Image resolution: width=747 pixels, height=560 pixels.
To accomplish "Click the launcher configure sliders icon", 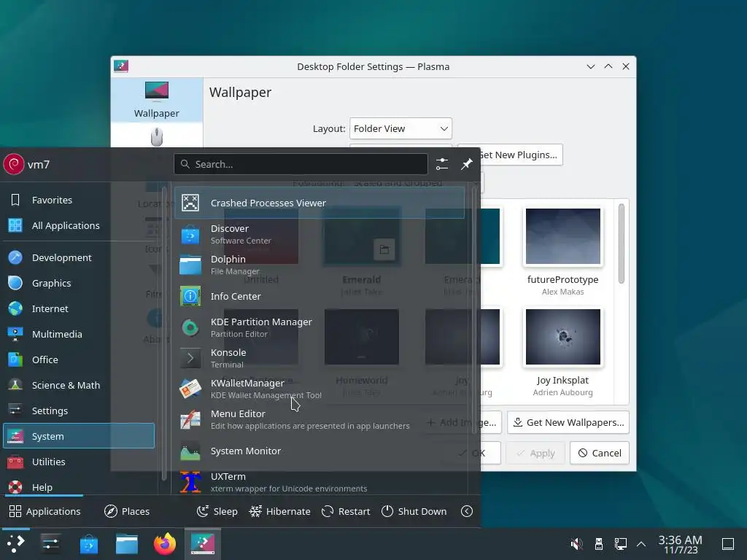I will coord(442,164).
